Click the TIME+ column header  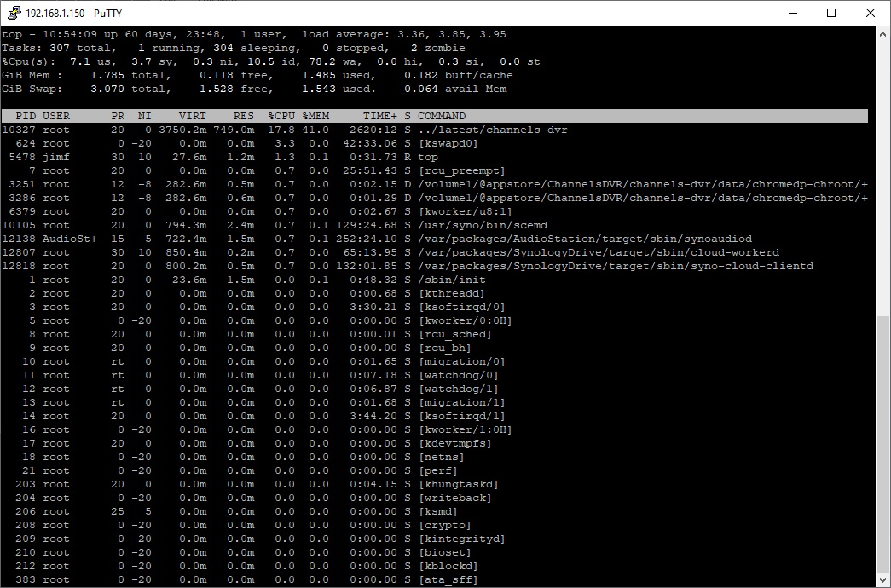pyautogui.click(x=379, y=116)
